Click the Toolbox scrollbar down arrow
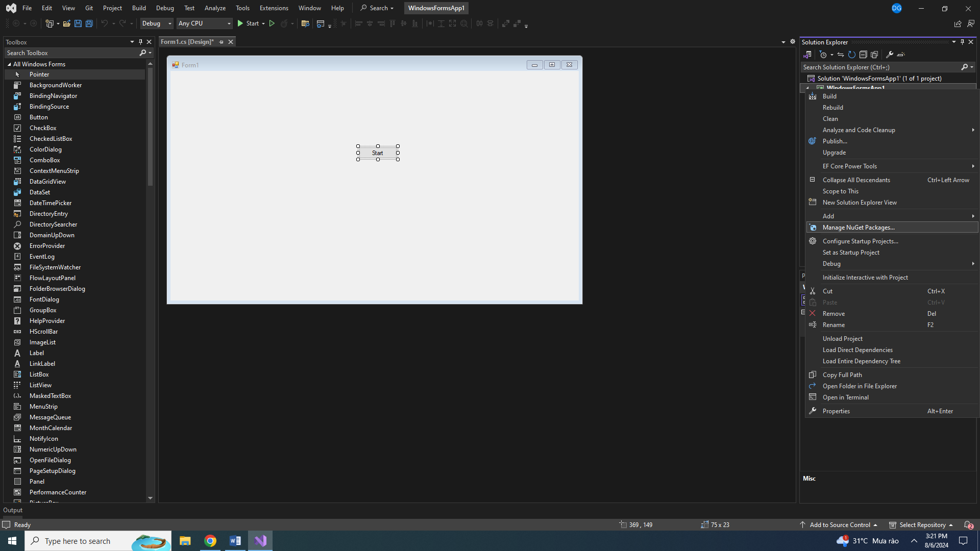 click(x=150, y=498)
